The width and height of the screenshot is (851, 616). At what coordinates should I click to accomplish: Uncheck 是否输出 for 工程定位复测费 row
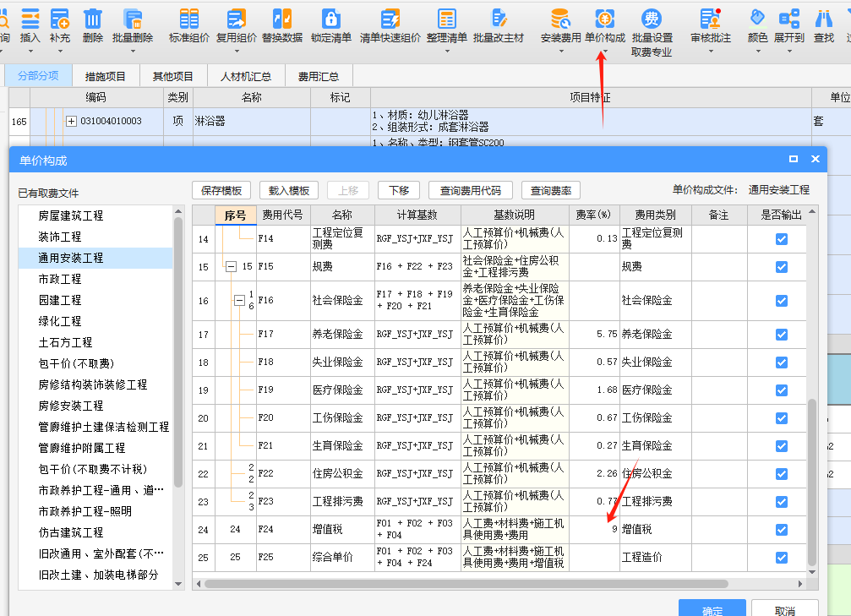[782, 239]
